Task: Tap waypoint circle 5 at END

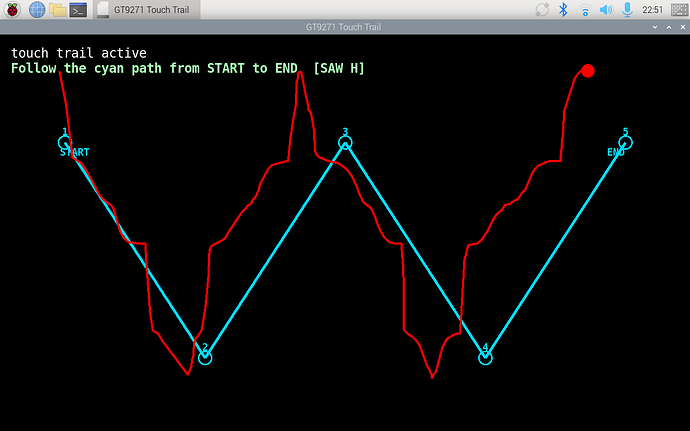Action: (625, 143)
